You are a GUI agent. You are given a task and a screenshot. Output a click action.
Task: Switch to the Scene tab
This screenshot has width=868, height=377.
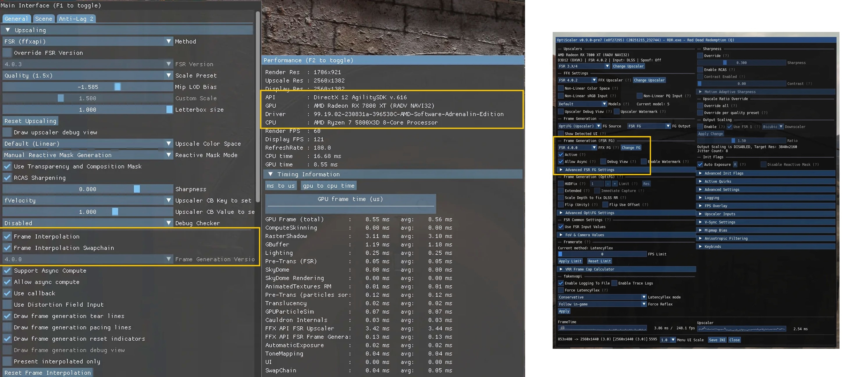pyautogui.click(x=44, y=19)
